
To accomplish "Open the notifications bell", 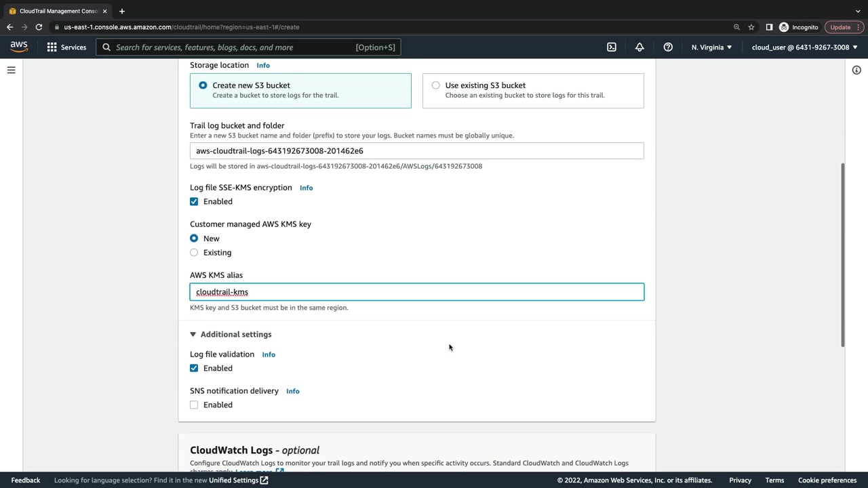I will (639, 47).
